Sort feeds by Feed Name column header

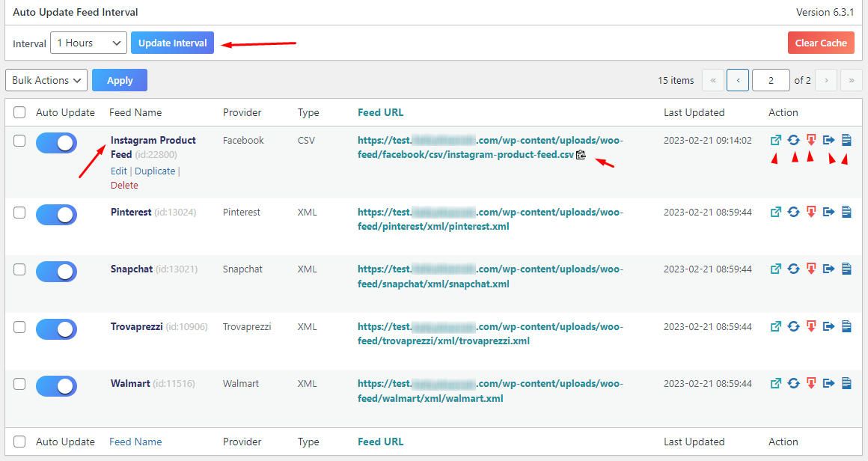click(135, 112)
